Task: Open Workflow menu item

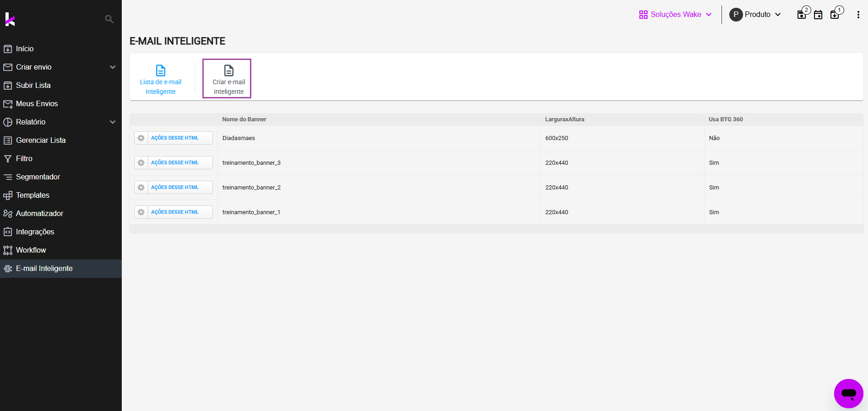Action: [x=61, y=250]
